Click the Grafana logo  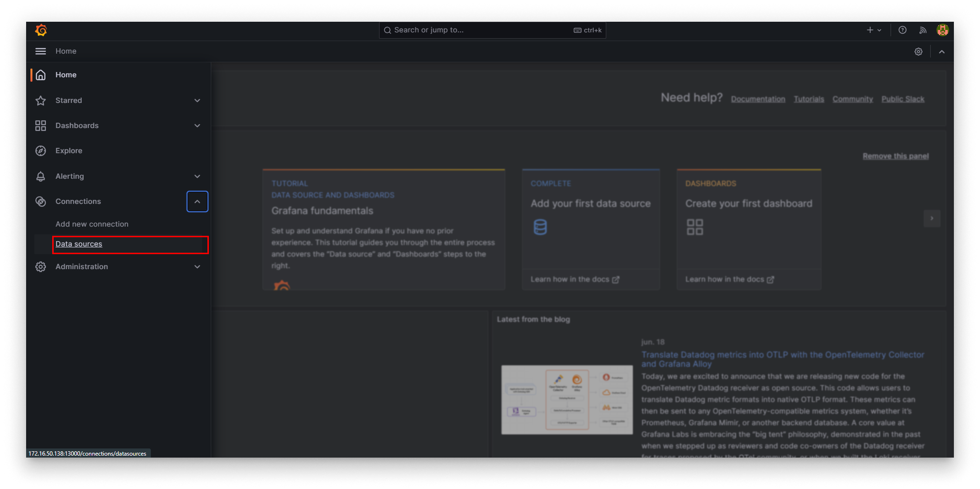pos(42,30)
